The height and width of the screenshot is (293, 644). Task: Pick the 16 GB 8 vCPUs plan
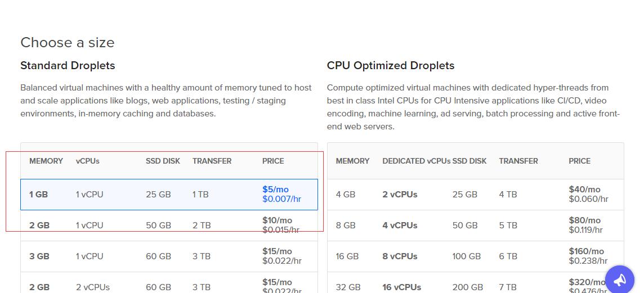coord(475,256)
